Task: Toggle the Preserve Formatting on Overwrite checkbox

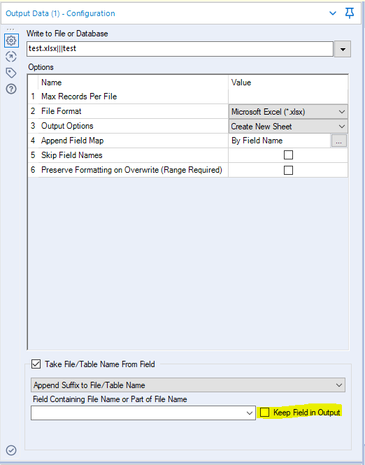Action: pos(288,170)
